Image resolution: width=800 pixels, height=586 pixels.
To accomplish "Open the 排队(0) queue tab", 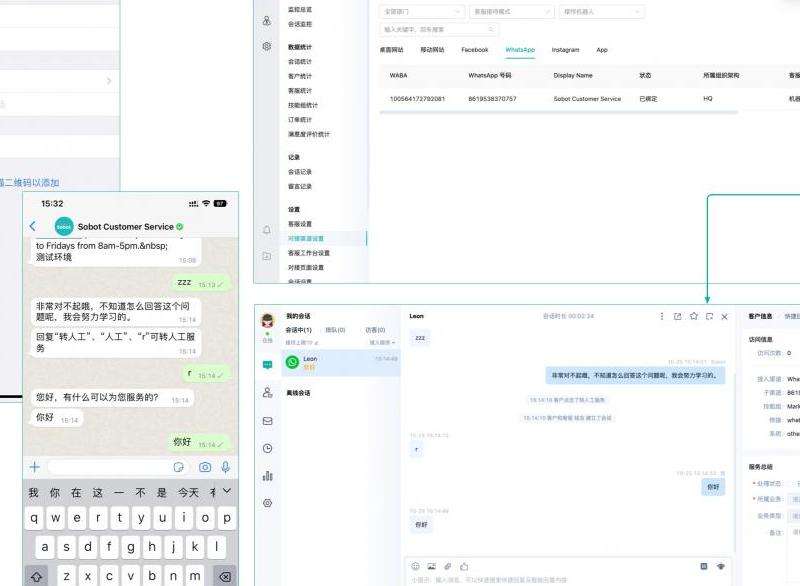I will coord(334,330).
